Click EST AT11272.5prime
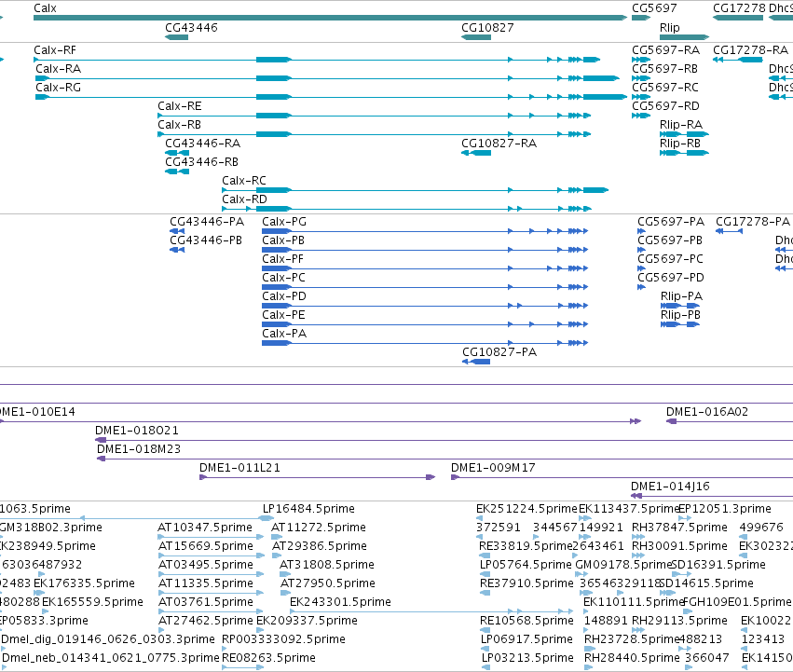 pos(319,528)
